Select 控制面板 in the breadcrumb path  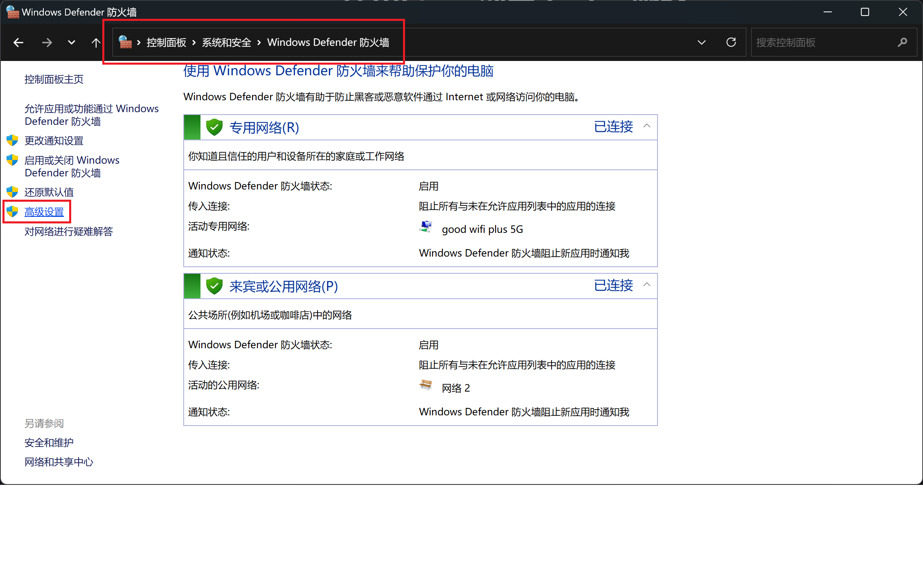coord(167,43)
